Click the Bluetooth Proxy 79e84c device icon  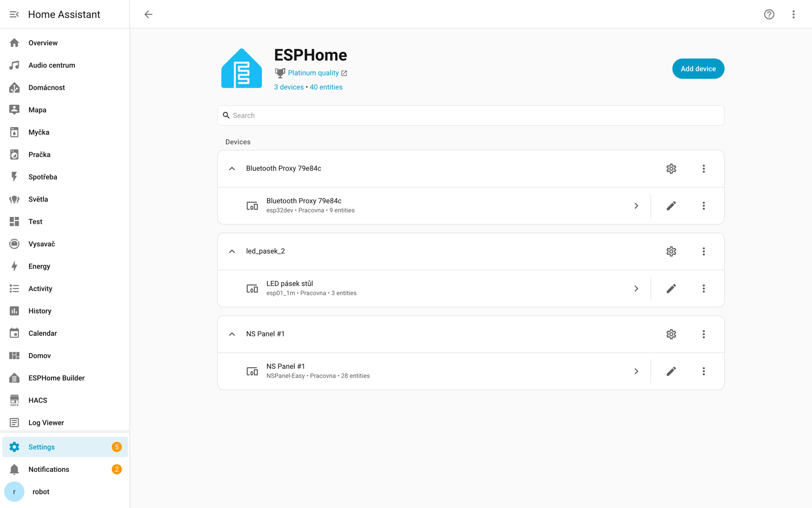tap(252, 206)
